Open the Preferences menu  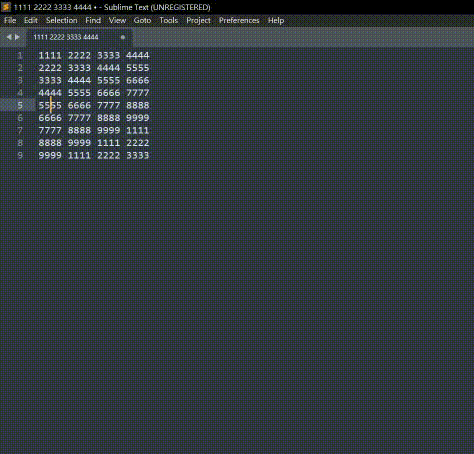click(239, 20)
